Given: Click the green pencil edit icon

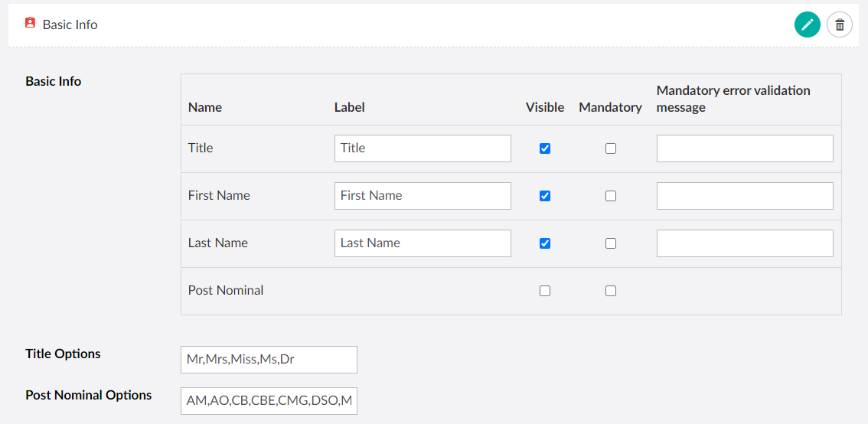Looking at the screenshot, I should click(x=807, y=24).
